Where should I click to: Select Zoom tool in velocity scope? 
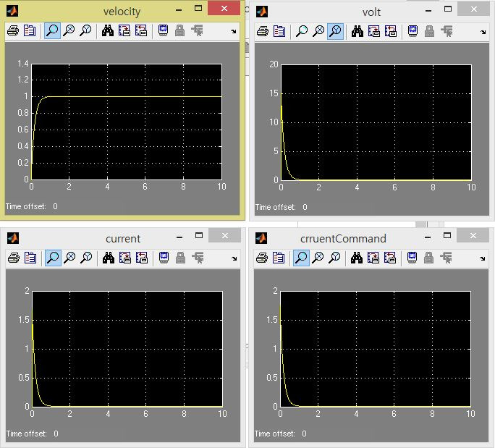[x=52, y=30]
